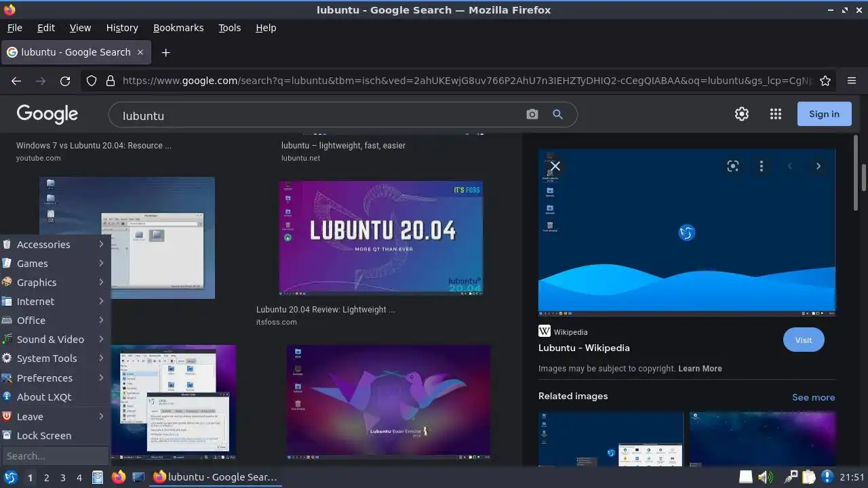868x488 pixels.
Task: Open the Google apps grid
Action: tap(776, 114)
